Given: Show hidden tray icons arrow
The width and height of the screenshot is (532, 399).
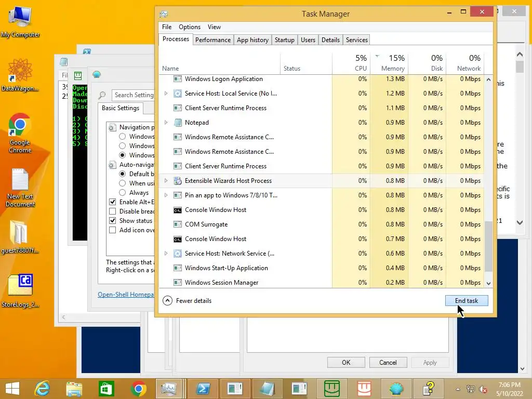Looking at the screenshot, I should click(x=458, y=389).
